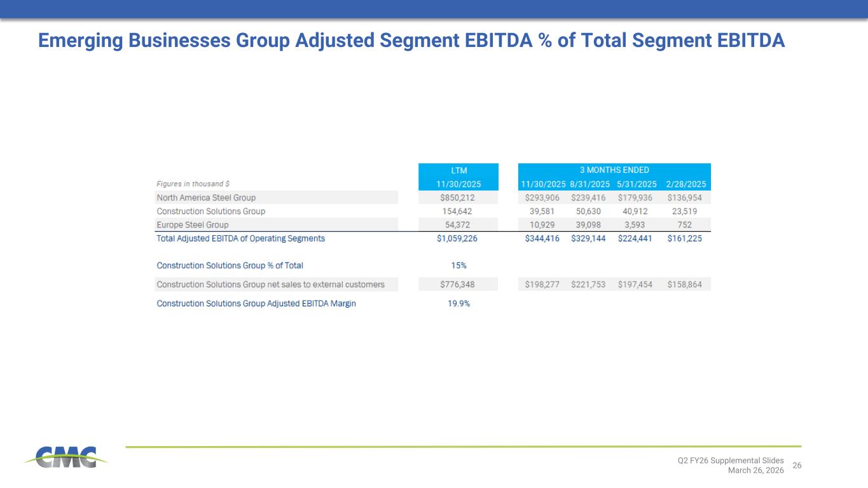
Task: Click the 5/31/2025 column header
Action: pyautogui.click(x=637, y=184)
